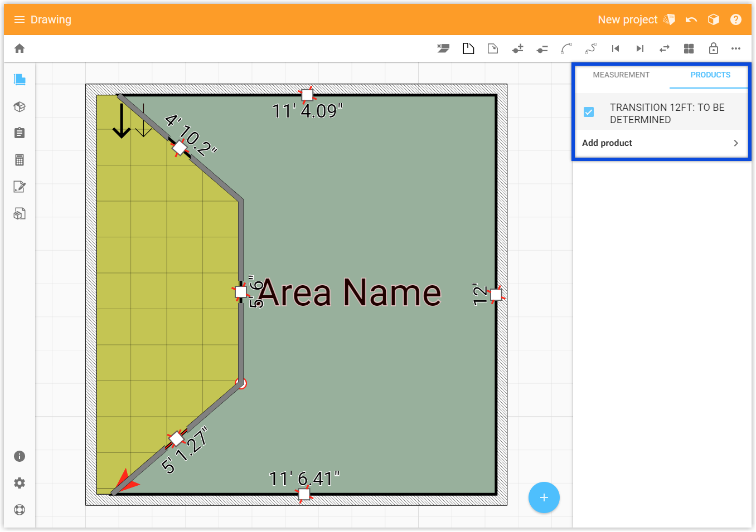756x532 pixels.
Task: Select the 11' 4.09" top wall handle
Action: tap(307, 95)
